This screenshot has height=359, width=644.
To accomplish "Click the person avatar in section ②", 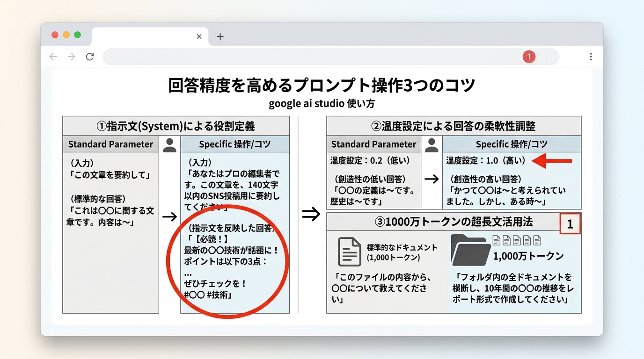I will [x=432, y=144].
